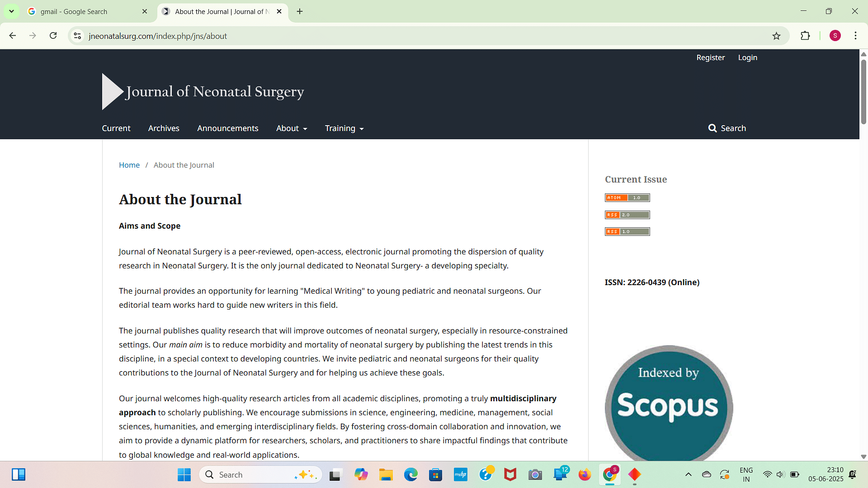Click the volume speaker tray icon
Screen dimensions: 868x488
coord(780,474)
